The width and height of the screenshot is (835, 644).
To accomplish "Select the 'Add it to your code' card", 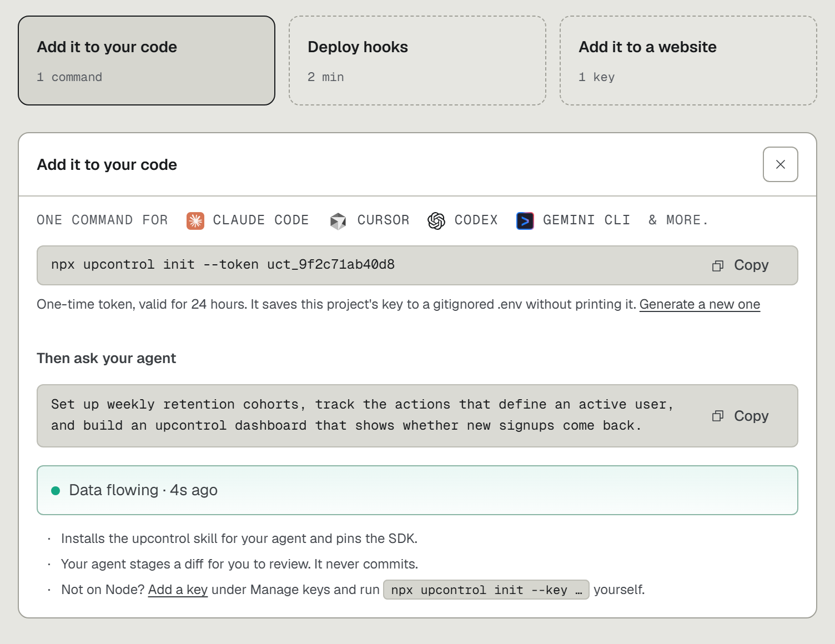I will (147, 61).
